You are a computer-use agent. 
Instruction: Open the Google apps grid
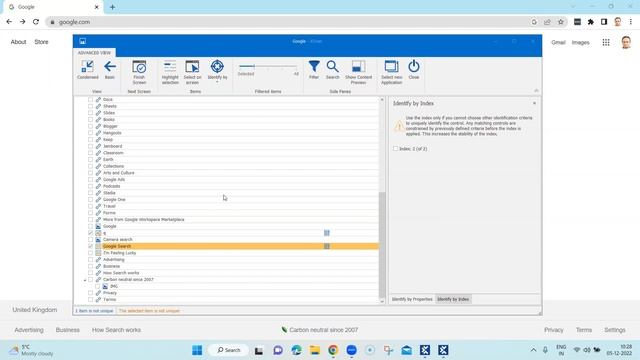pyautogui.click(x=606, y=42)
